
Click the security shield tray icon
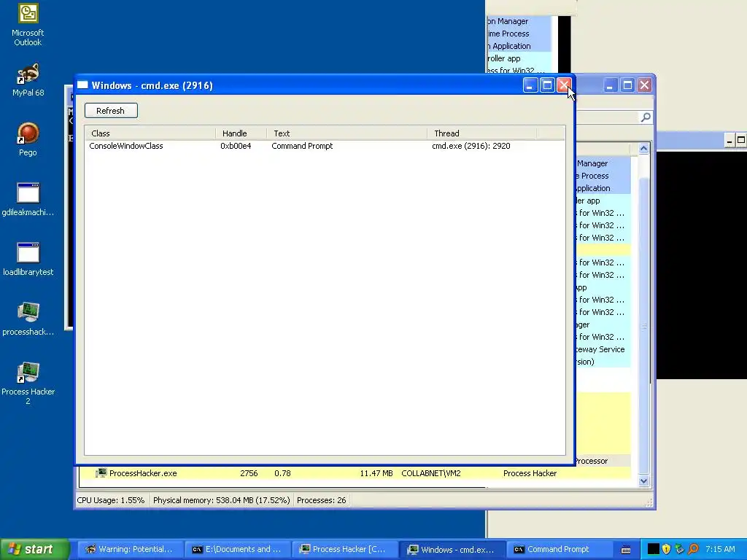pyautogui.click(x=666, y=549)
